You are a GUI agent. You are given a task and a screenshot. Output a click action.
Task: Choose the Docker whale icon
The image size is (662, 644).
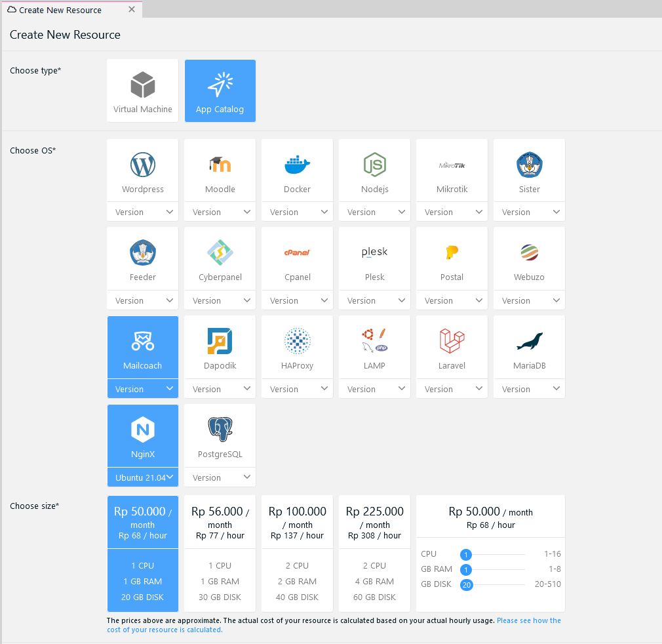[297, 165]
